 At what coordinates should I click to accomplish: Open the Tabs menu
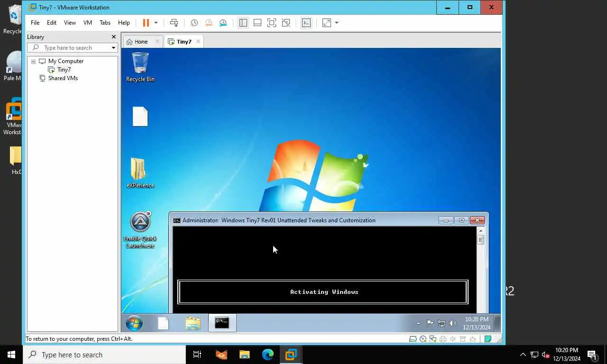point(105,23)
